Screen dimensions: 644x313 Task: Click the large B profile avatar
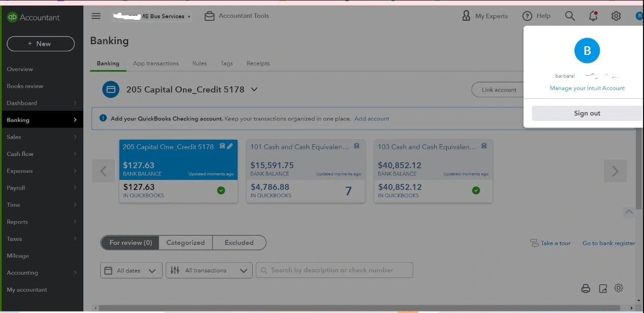587,50
